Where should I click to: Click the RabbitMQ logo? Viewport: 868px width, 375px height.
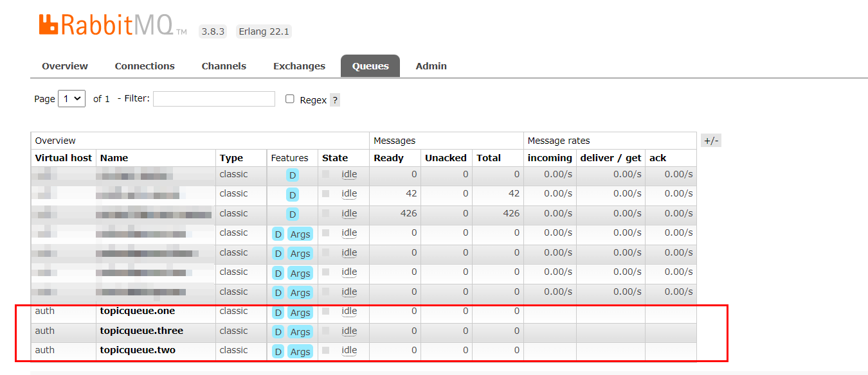coord(113,24)
